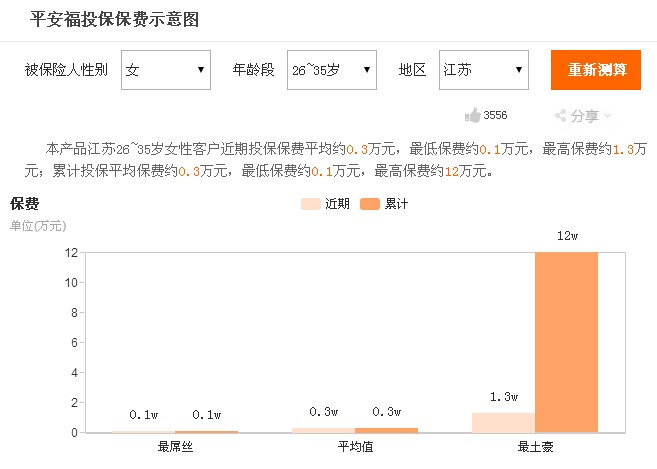Click the dark orange 累计 legend swatch

370,204
